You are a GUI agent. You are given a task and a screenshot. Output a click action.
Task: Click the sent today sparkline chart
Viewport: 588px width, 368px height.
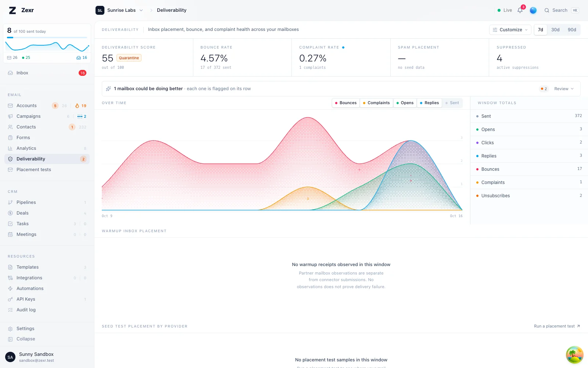[47, 46]
